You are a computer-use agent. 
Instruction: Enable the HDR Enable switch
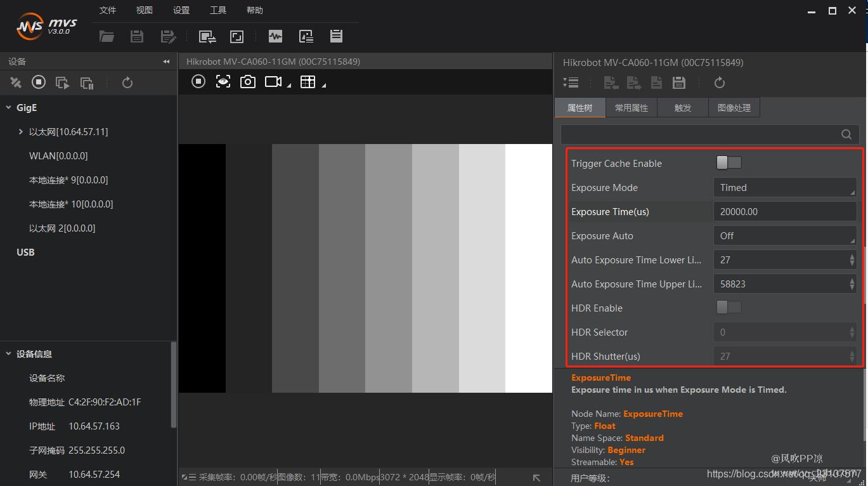729,308
